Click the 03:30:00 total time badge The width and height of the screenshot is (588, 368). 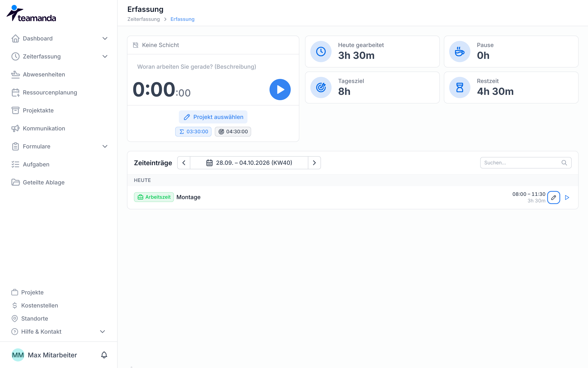pyautogui.click(x=193, y=131)
